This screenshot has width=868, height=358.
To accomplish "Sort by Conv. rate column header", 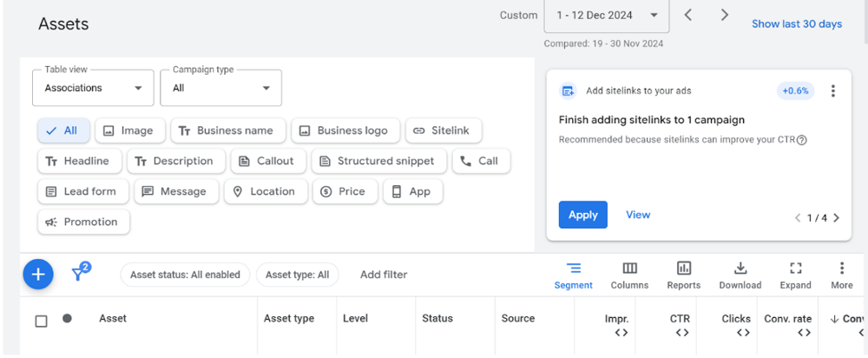I will 788,319.
